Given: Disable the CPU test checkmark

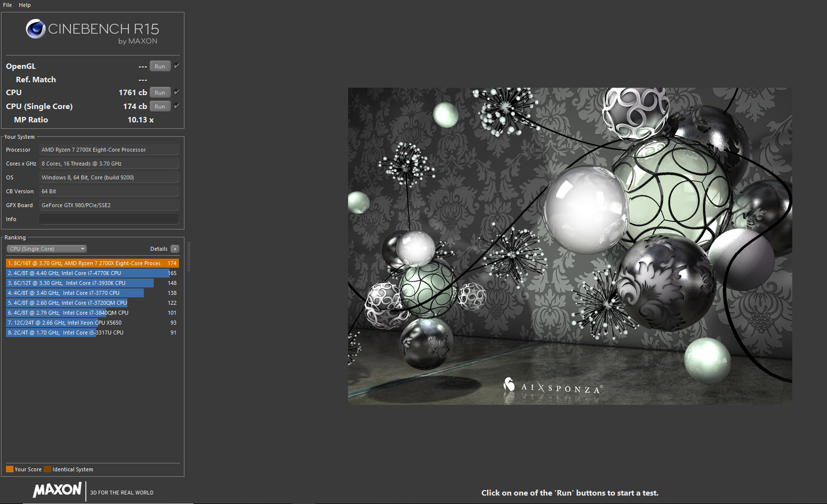Looking at the screenshot, I should (177, 92).
